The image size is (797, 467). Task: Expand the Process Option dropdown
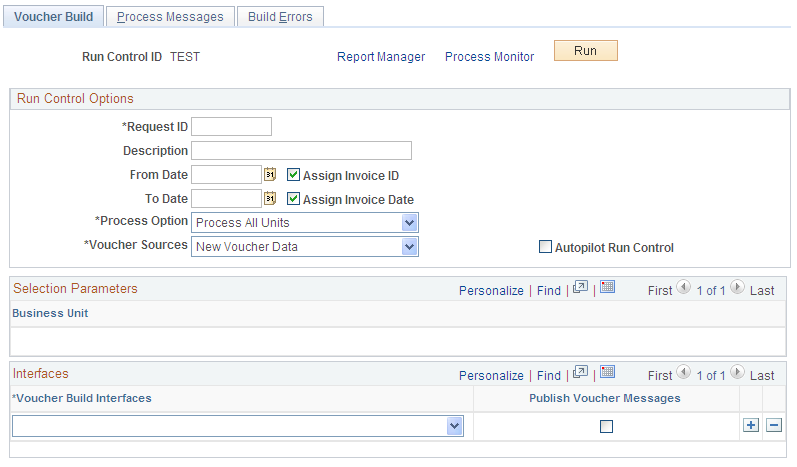pos(304,223)
